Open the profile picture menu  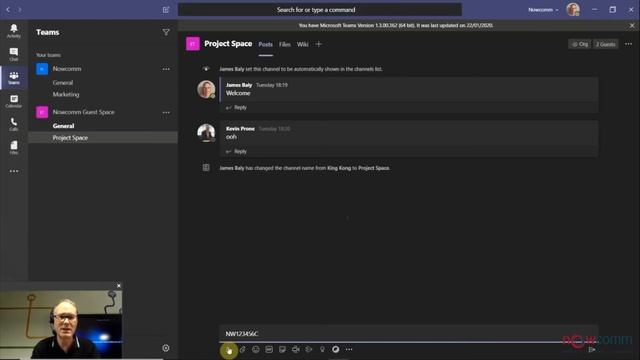click(573, 9)
